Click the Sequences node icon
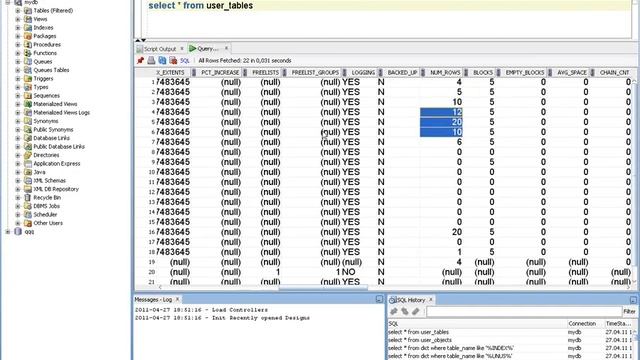The width and height of the screenshot is (640, 360). click(28, 96)
